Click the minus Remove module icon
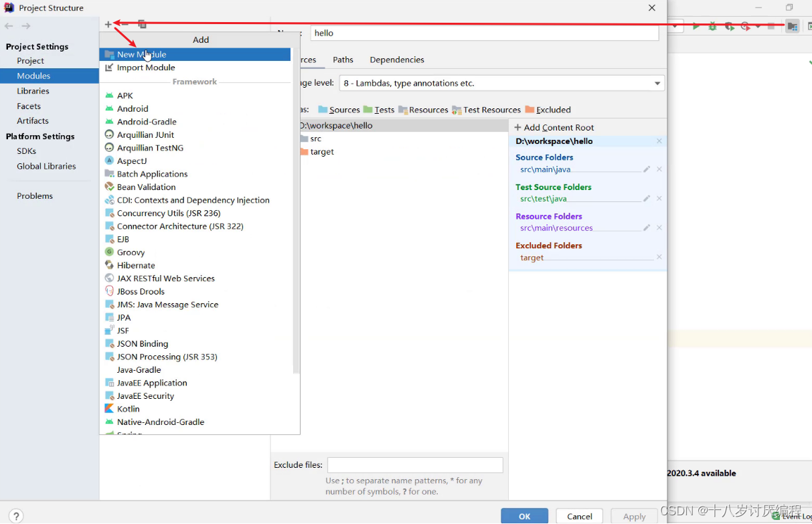Screen dimensions: 812x524 click(125, 24)
